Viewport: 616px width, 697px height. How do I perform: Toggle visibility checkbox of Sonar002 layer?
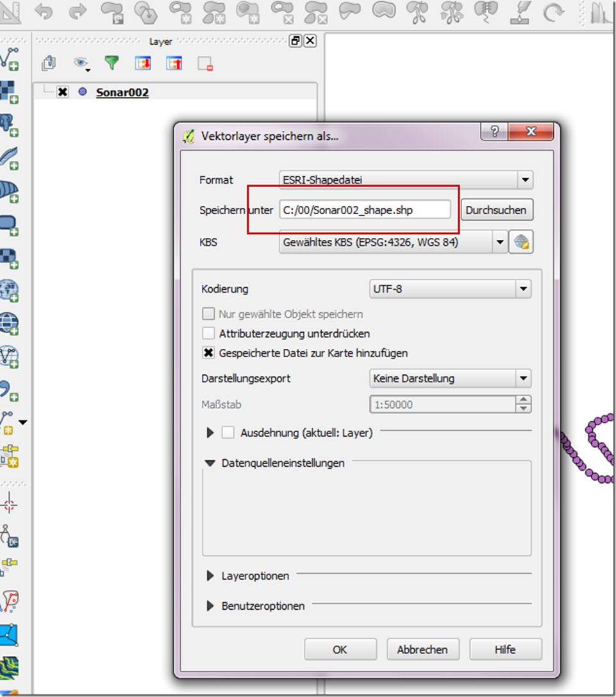[x=63, y=92]
